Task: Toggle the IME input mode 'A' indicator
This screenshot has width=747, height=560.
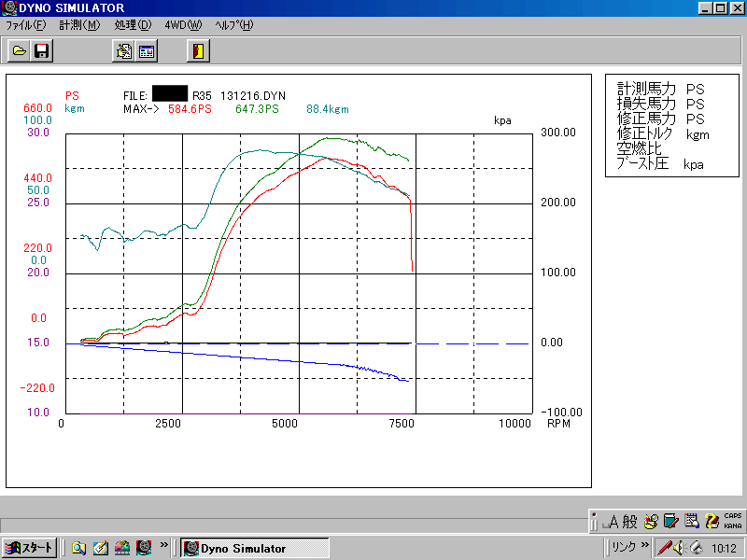Action: click(x=612, y=522)
